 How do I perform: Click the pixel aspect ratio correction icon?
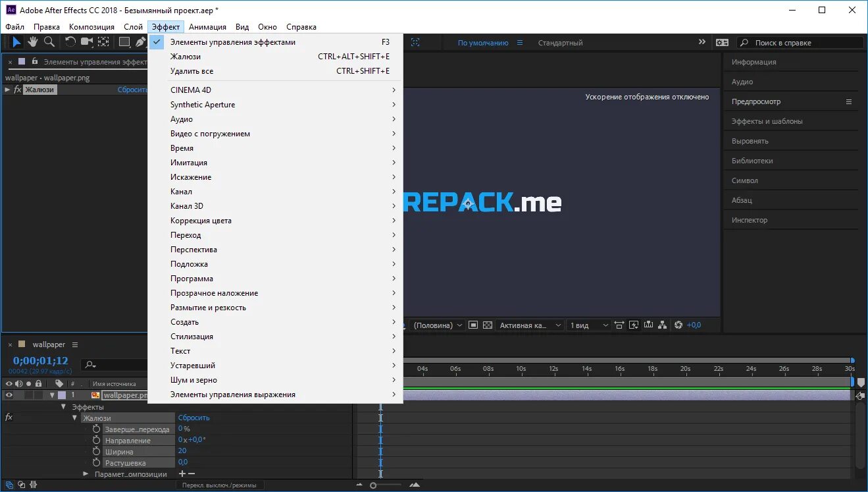pyautogui.click(x=619, y=325)
